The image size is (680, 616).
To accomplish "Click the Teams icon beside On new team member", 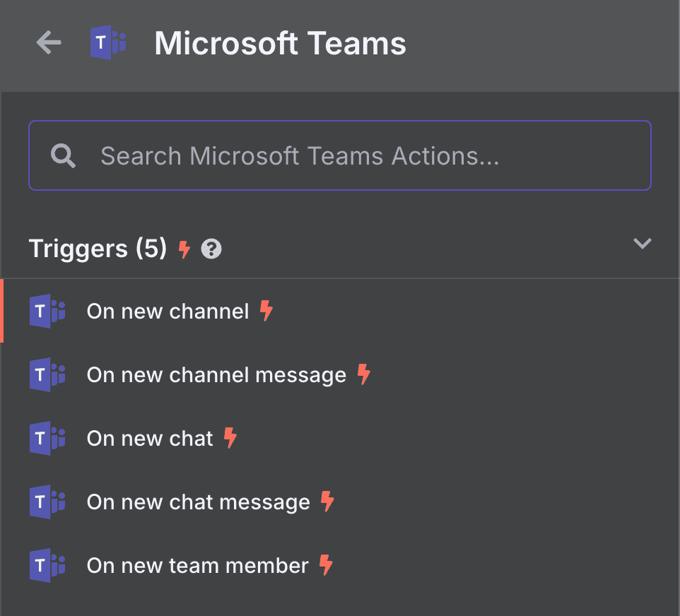I will (x=47, y=566).
